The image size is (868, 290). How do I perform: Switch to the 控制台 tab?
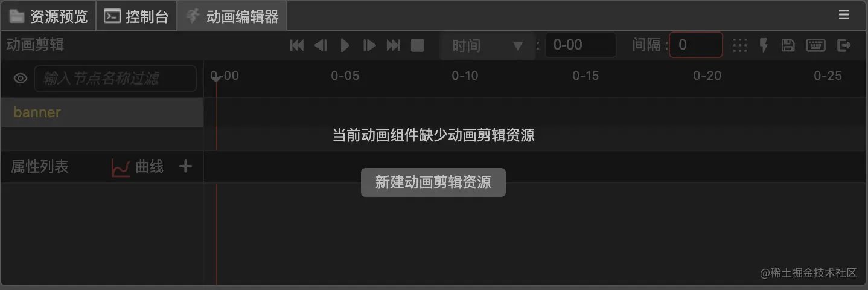click(136, 16)
